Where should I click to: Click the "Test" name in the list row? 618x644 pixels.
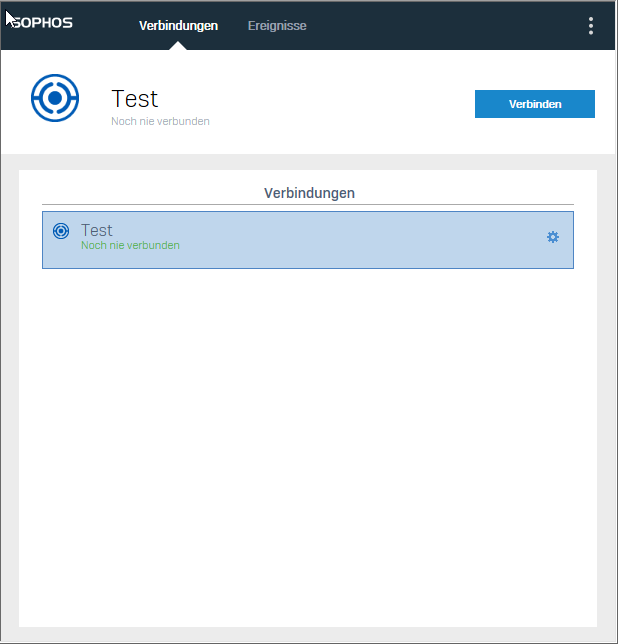tap(96, 230)
